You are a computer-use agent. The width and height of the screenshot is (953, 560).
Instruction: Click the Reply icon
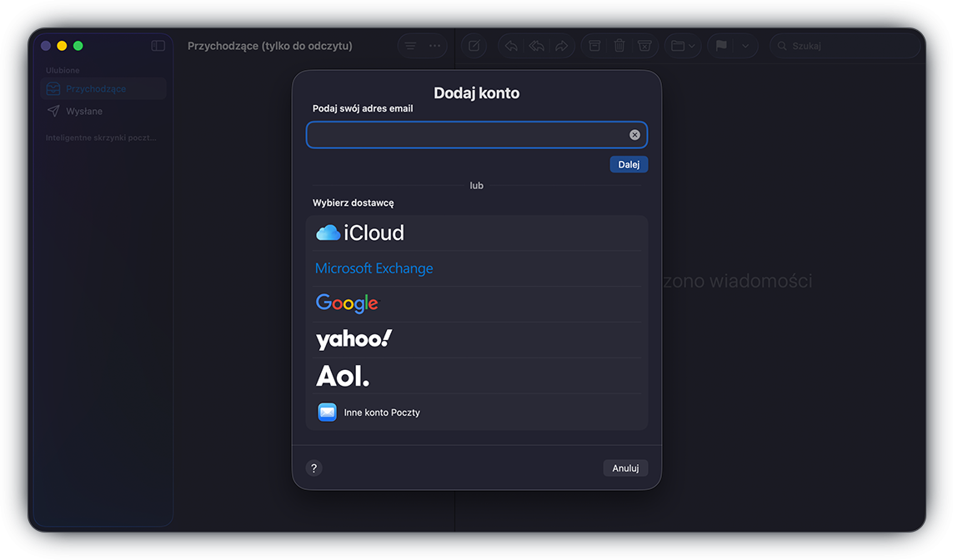(510, 46)
